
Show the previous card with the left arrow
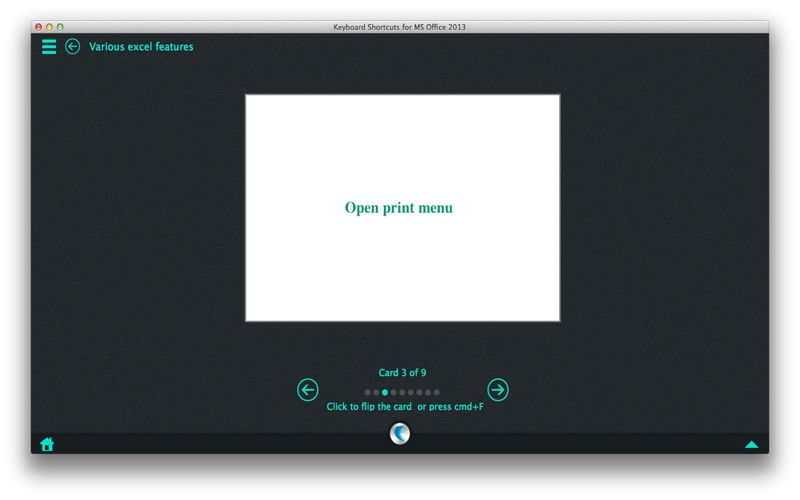point(308,390)
